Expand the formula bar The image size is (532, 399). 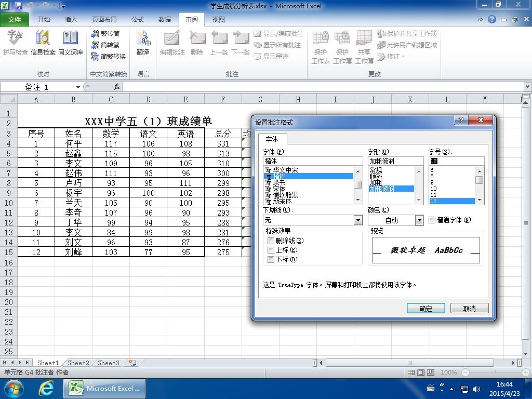(527, 87)
